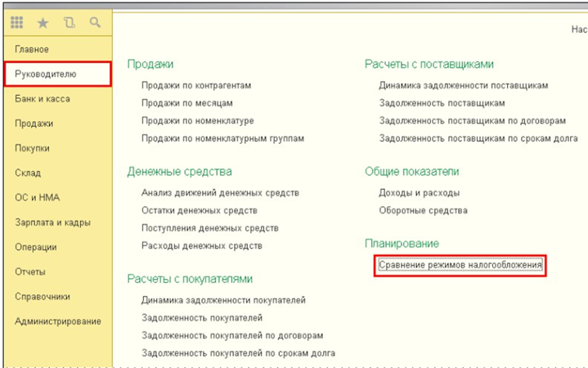Open the sections grid menu icon
Viewport: 588px width, 368px height.
[x=17, y=23]
